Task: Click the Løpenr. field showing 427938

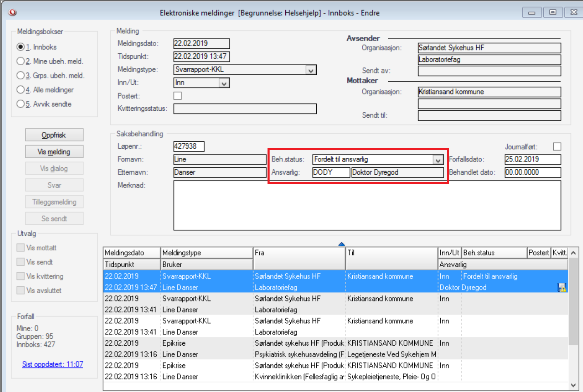Action: [x=189, y=146]
